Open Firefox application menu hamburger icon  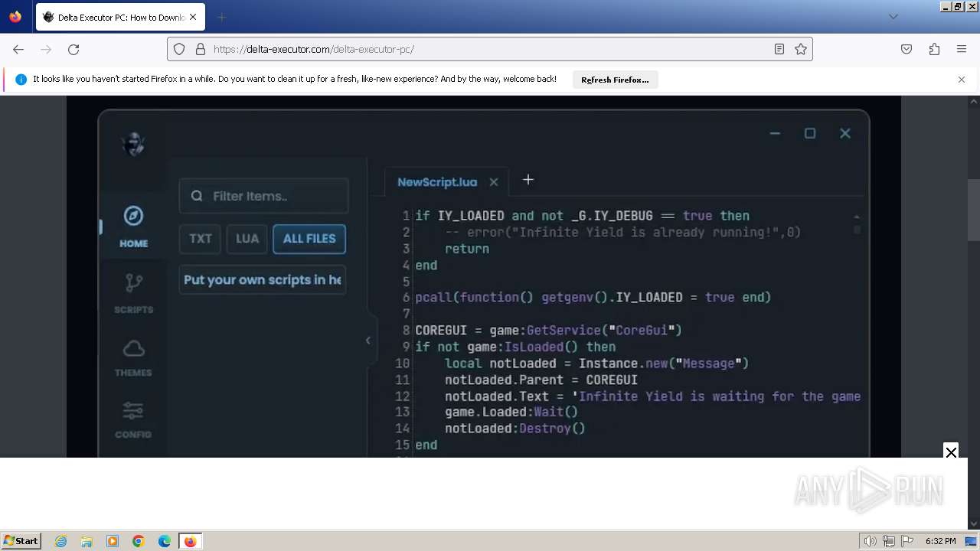tap(962, 49)
